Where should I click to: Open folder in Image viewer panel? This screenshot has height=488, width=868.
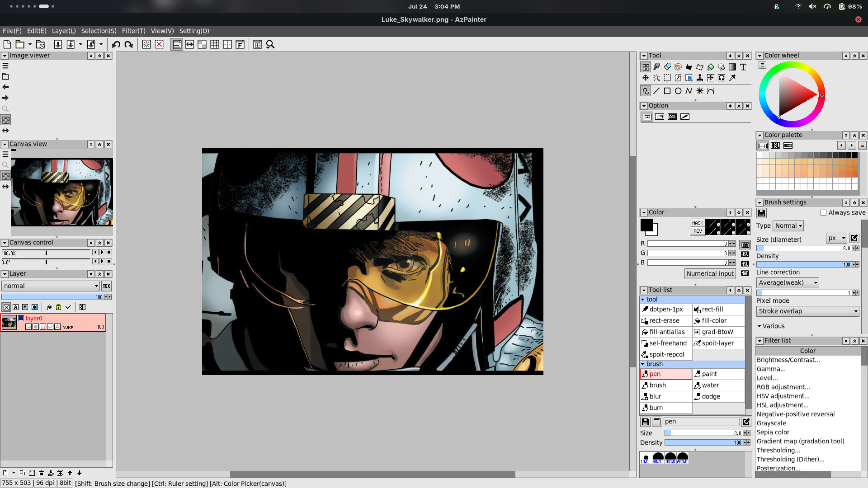point(5,76)
